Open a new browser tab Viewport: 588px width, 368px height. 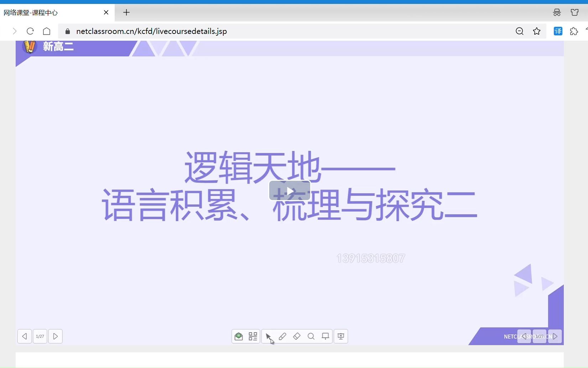pos(126,12)
